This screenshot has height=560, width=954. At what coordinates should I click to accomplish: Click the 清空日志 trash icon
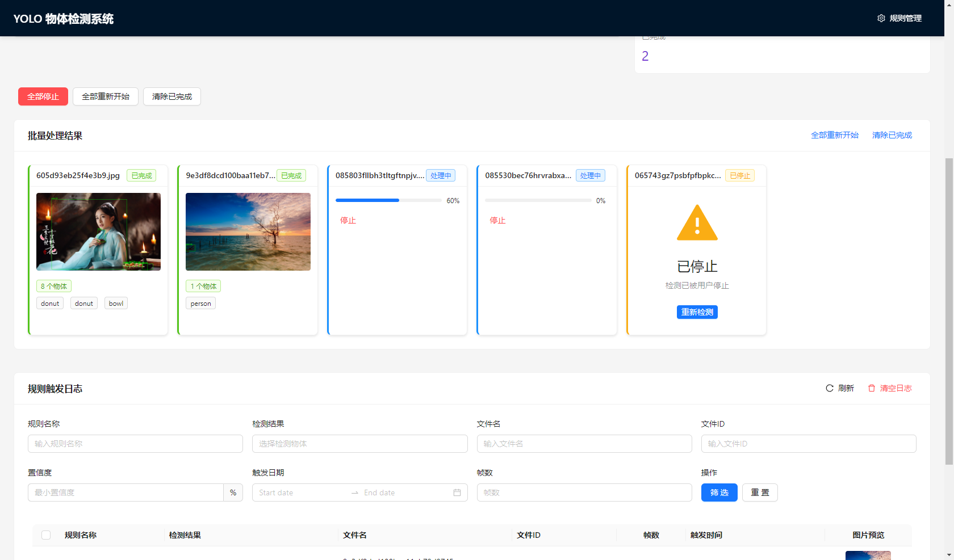coord(872,388)
